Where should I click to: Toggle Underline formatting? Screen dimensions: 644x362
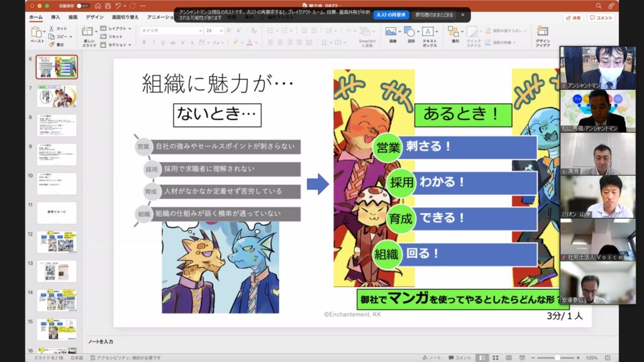pyautogui.click(x=163, y=42)
